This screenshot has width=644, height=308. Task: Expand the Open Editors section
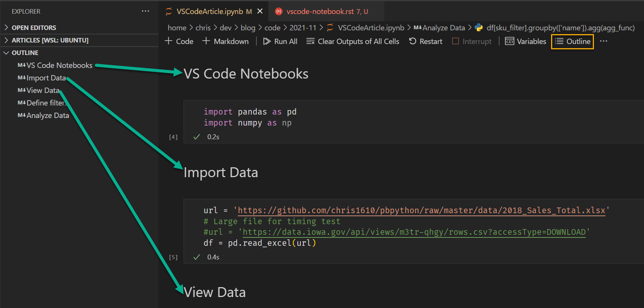[34, 28]
